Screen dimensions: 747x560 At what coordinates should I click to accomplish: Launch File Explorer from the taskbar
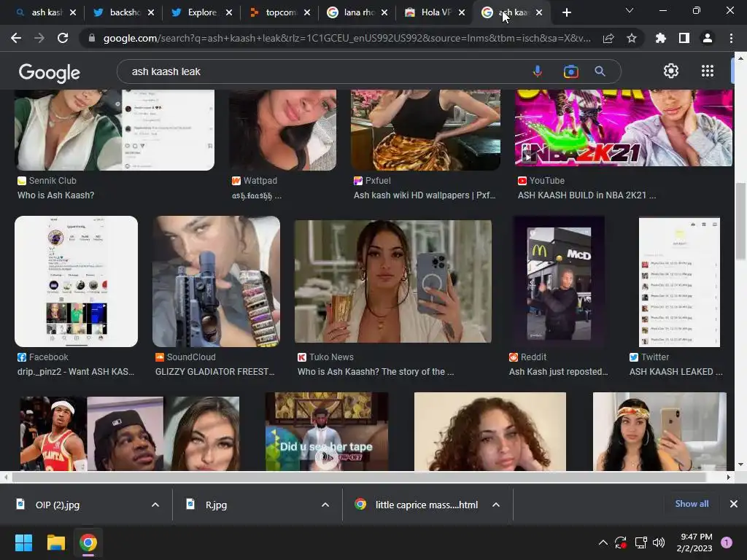tap(55, 542)
